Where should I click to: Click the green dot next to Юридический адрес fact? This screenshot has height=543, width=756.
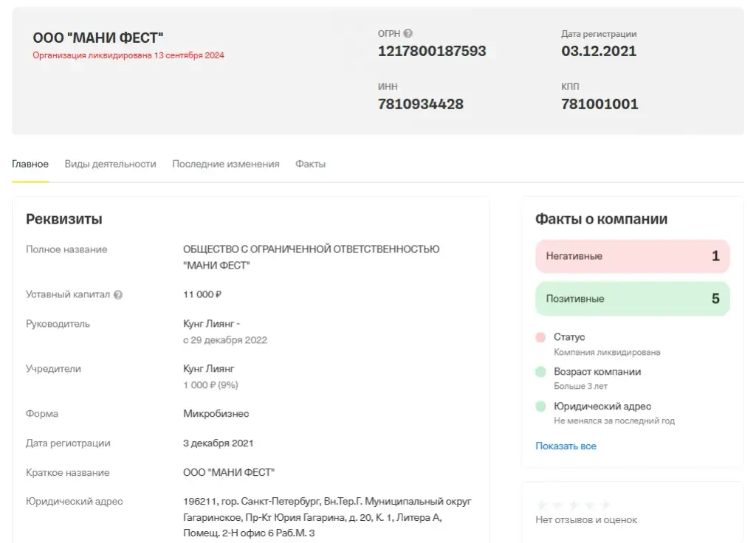[x=540, y=407]
